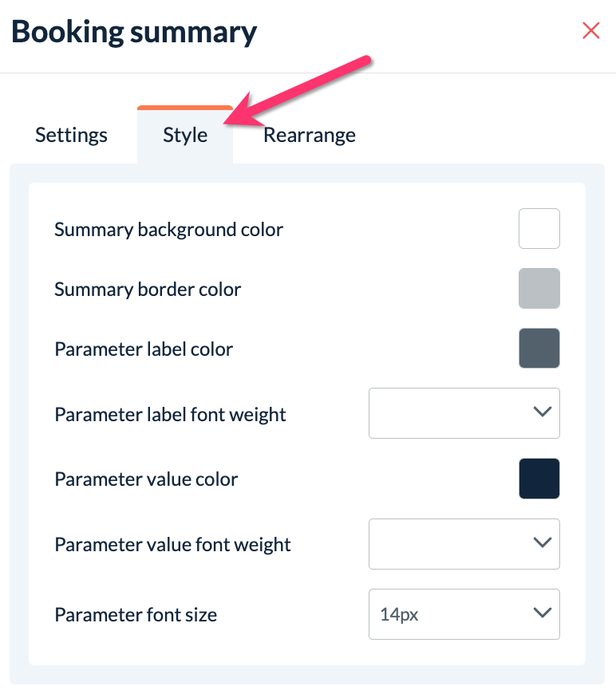Open the Rearrange tab

pyautogui.click(x=310, y=135)
